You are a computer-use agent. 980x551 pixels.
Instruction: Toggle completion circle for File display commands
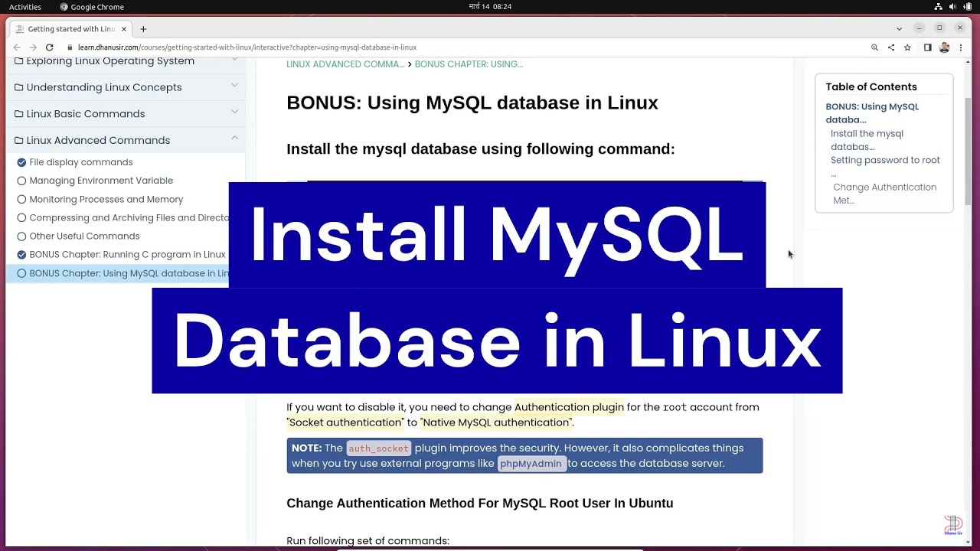coord(21,162)
